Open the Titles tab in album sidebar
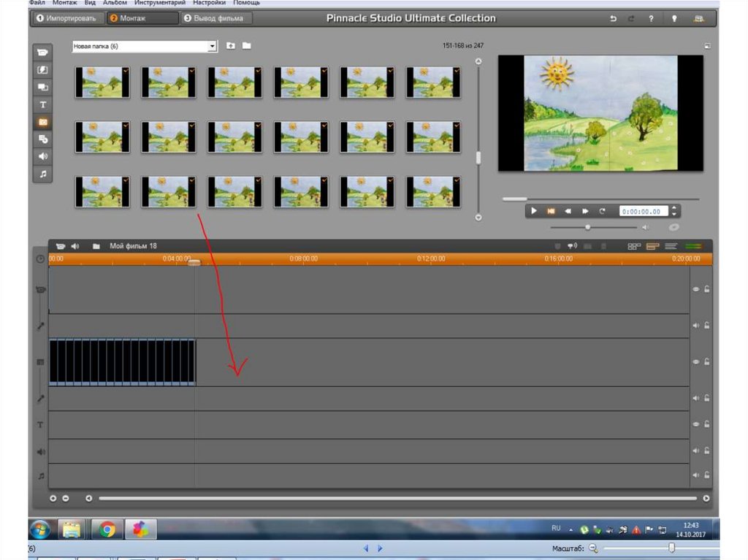This screenshot has width=748, height=560. pyautogui.click(x=43, y=104)
